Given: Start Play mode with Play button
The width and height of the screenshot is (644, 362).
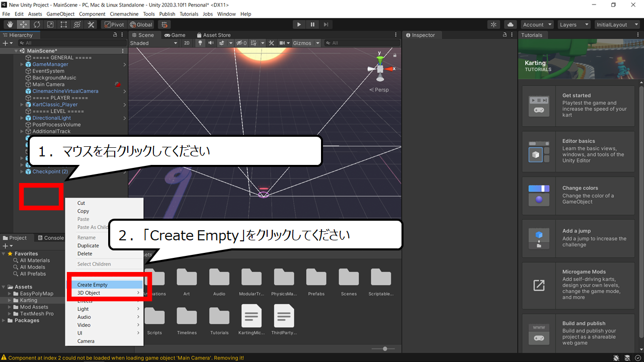Looking at the screenshot, I should click(299, 24).
